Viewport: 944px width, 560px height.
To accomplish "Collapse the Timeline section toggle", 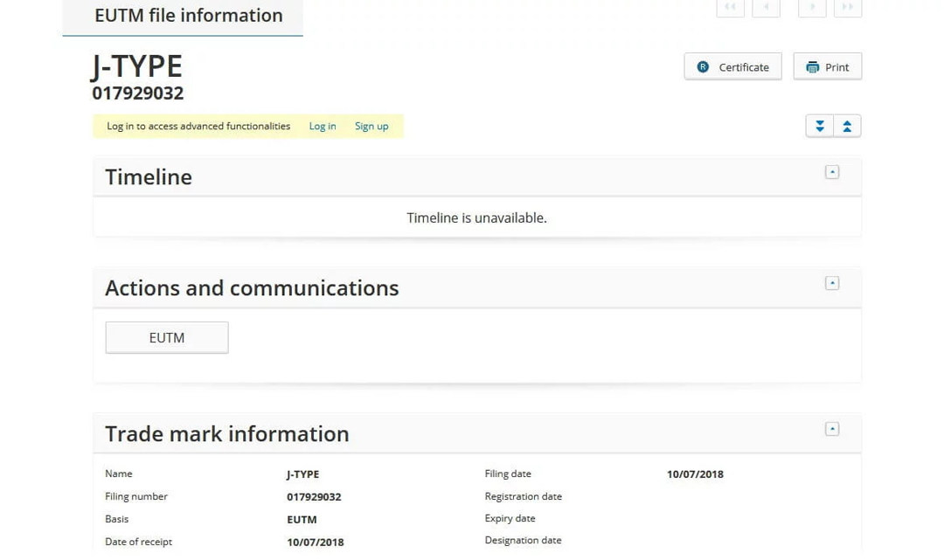I will tap(832, 172).
